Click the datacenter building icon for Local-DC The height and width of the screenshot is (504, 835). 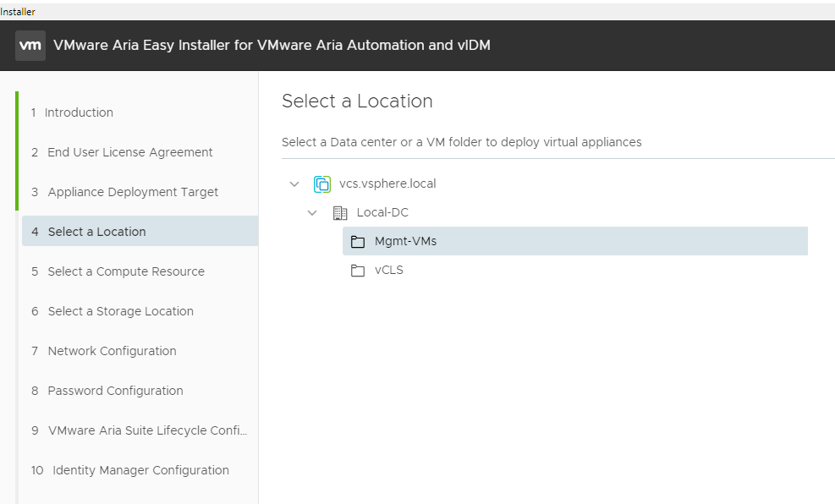pyautogui.click(x=340, y=213)
